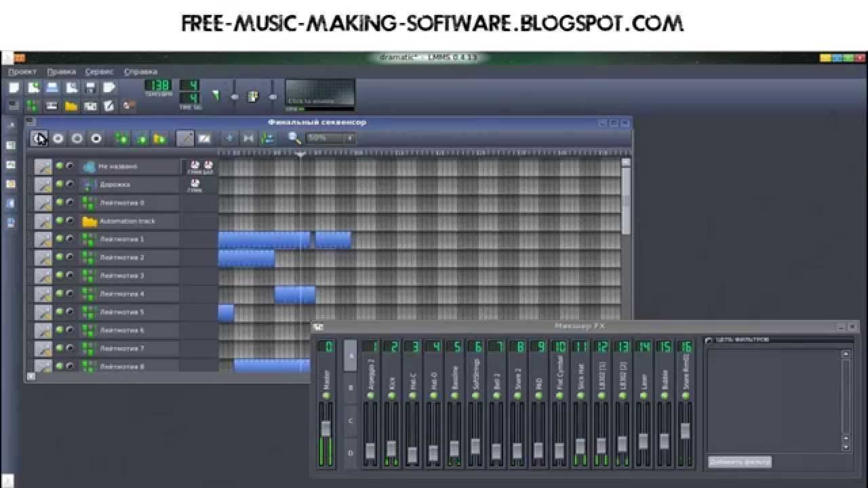Click the Добавить фильтр button

740,462
